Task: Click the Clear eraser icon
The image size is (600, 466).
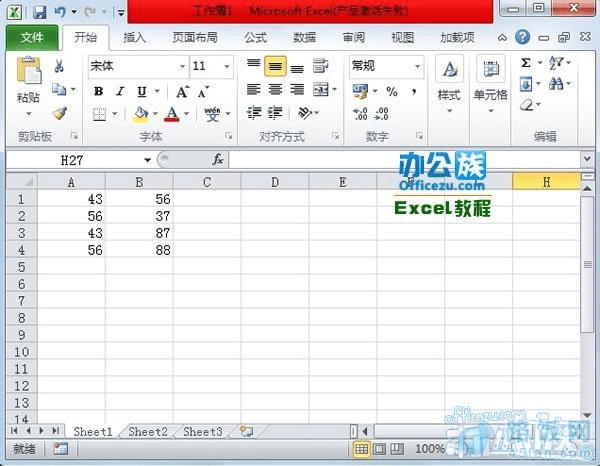Action: 527,104
